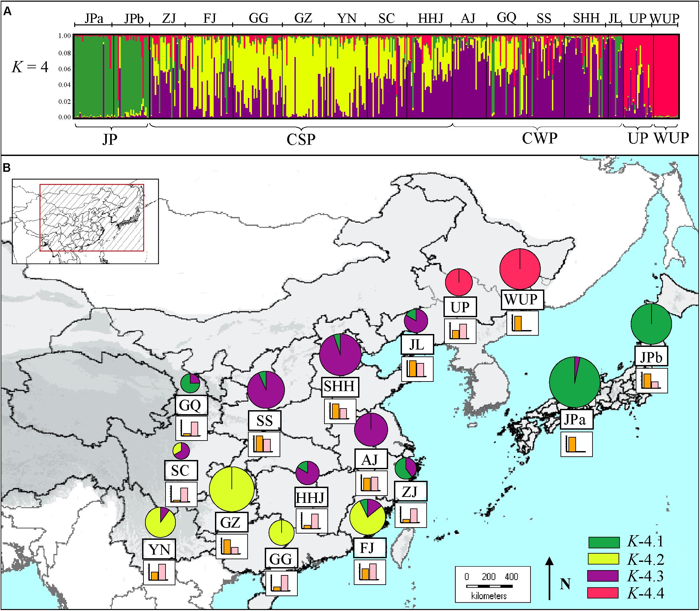The height and width of the screenshot is (611, 700).
Task: Click the SHH heading above the bar plot
Action: (x=587, y=18)
